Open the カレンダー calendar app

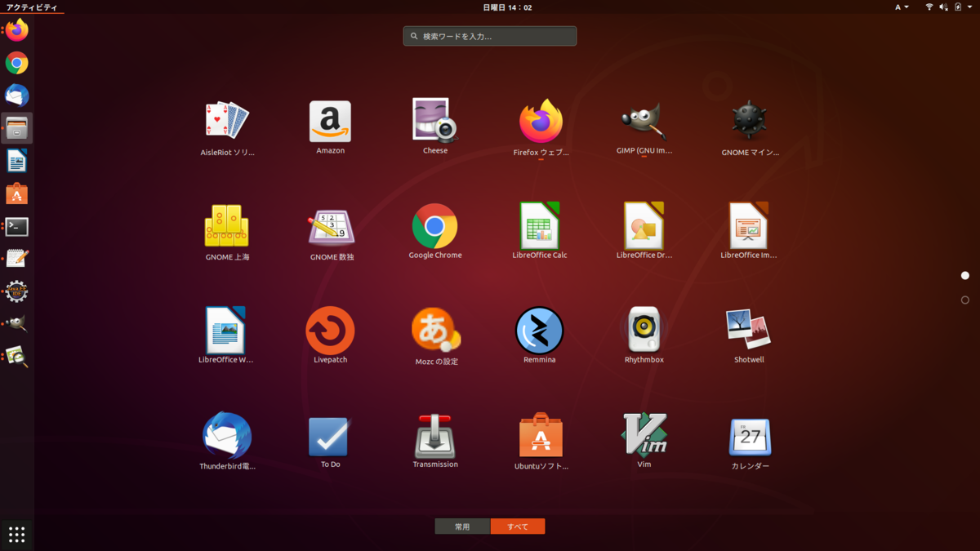tap(750, 437)
